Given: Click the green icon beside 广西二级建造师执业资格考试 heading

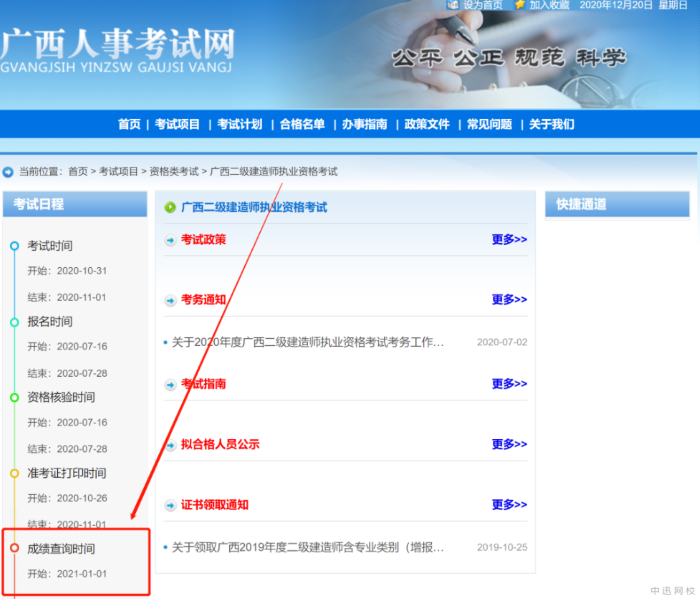Looking at the screenshot, I should [170, 208].
